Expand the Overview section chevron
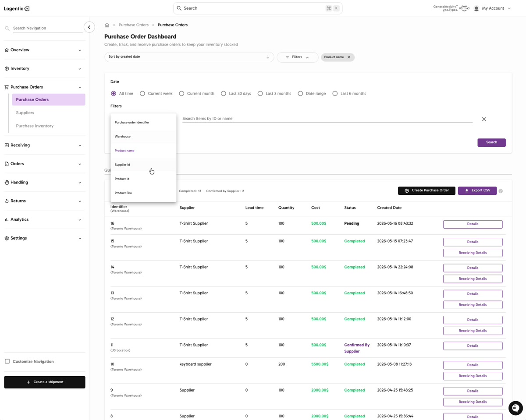526x420 pixels. coord(80,50)
